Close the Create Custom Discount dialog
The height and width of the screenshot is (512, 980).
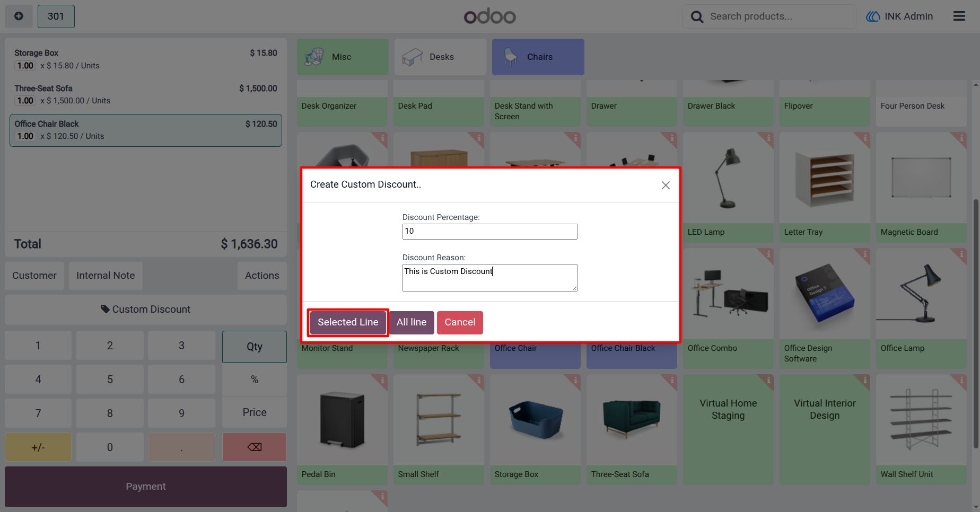tap(666, 185)
